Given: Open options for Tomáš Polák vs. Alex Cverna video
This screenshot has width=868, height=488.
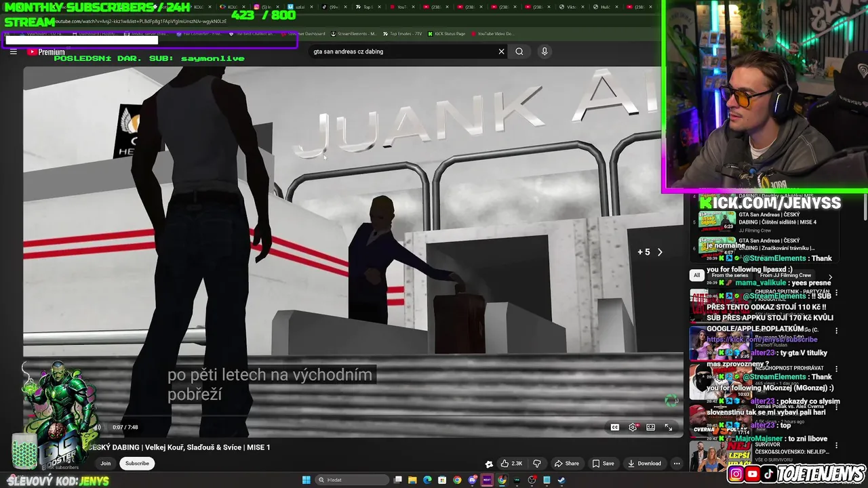Looking at the screenshot, I should 836,407.
